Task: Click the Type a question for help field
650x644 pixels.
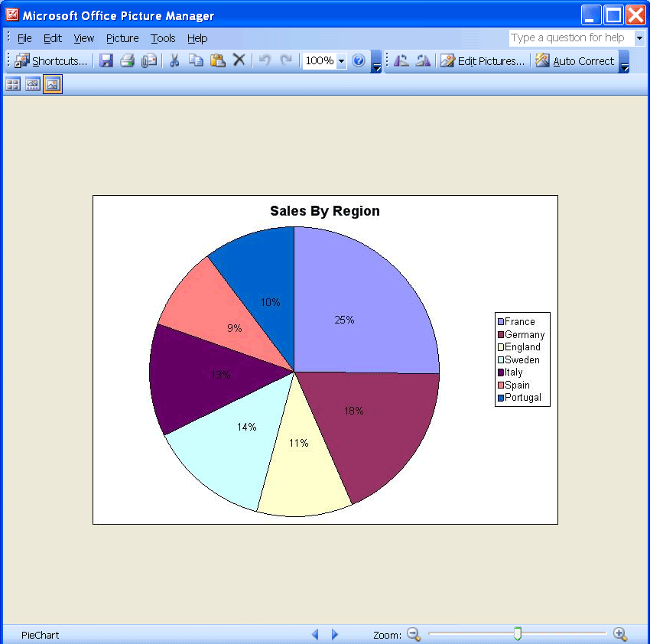Action: (570, 38)
